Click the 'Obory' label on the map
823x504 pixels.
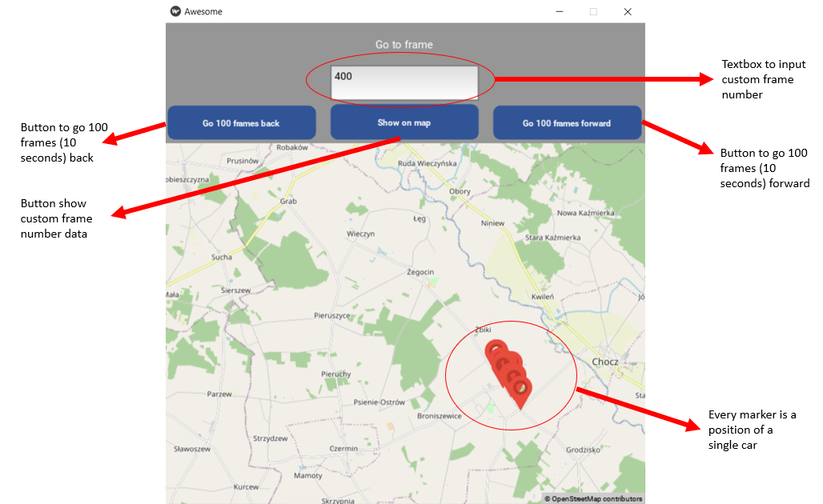pyautogui.click(x=460, y=191)
